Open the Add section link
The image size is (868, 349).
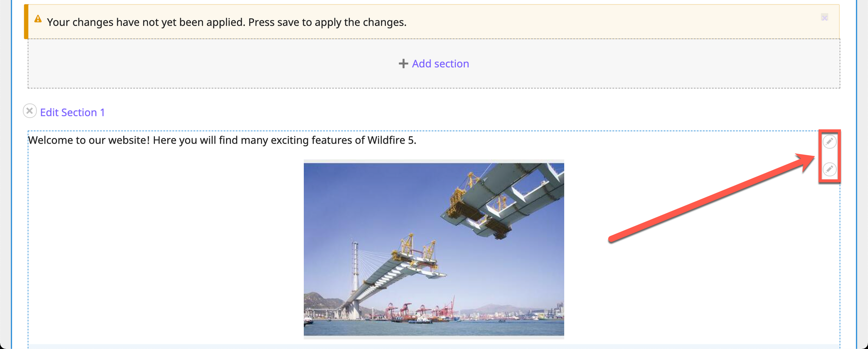click(440, 64)
